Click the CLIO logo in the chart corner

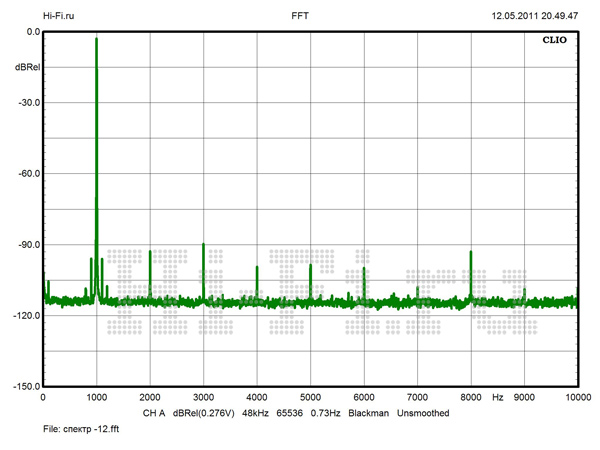click(x=555, y=43)
